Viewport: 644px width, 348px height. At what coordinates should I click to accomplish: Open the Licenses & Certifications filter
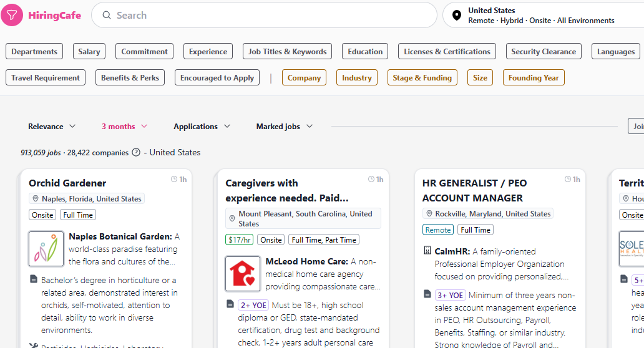click(447, 51)
